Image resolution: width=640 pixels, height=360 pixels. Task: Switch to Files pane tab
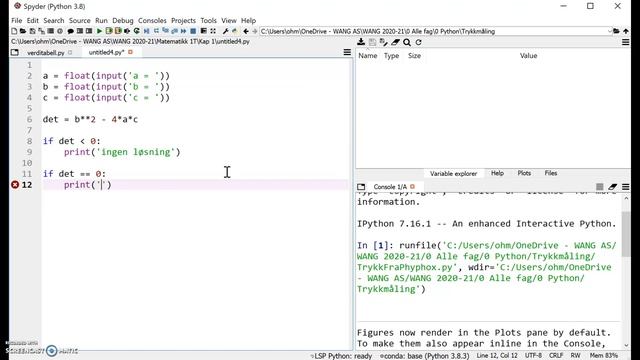point(551,173)
